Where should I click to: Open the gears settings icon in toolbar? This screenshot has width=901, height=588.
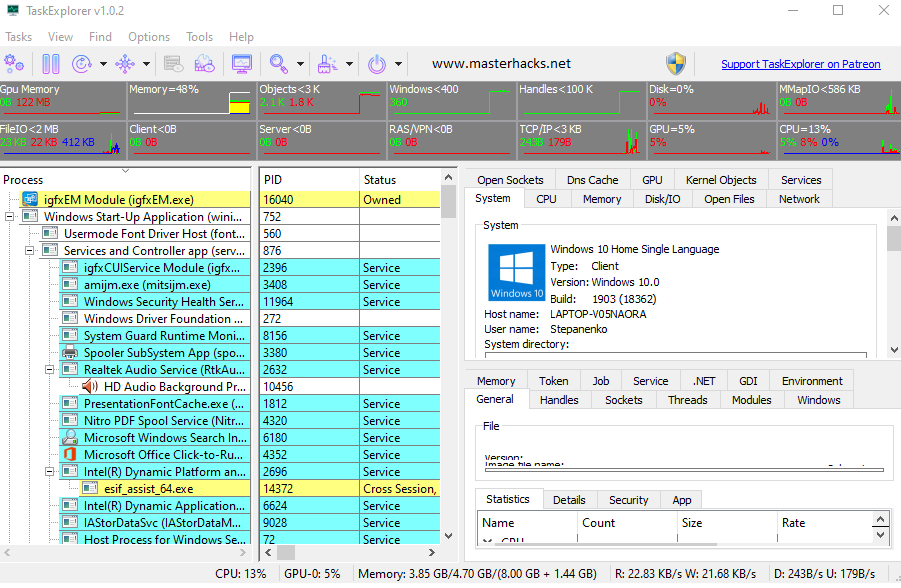14,63
